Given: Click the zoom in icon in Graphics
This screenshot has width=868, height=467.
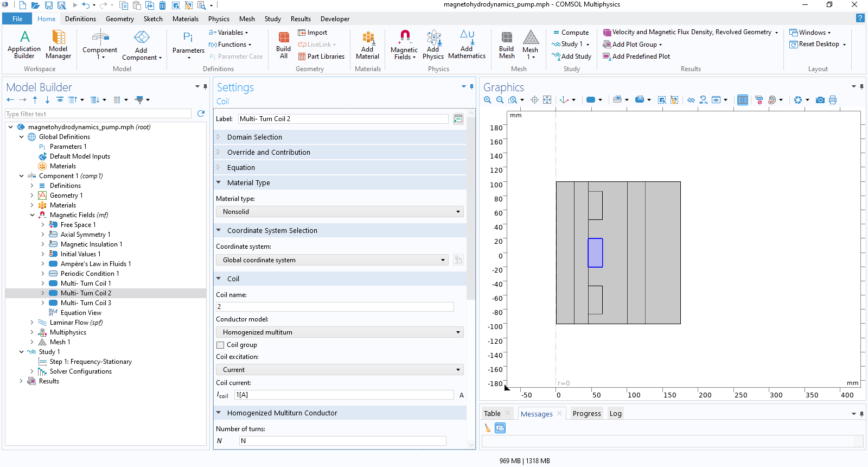Looking at the screenshot, I should 487,100.
